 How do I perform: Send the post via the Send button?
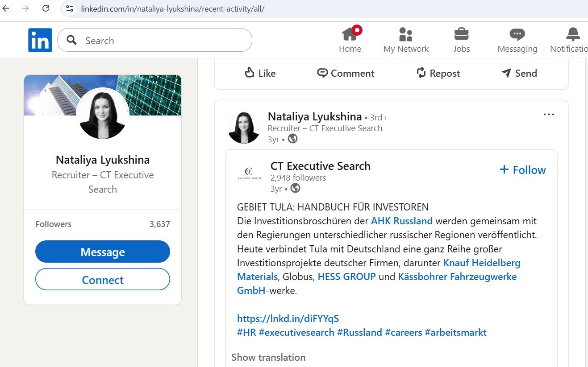pyautogui.click(x=519, y=73)
